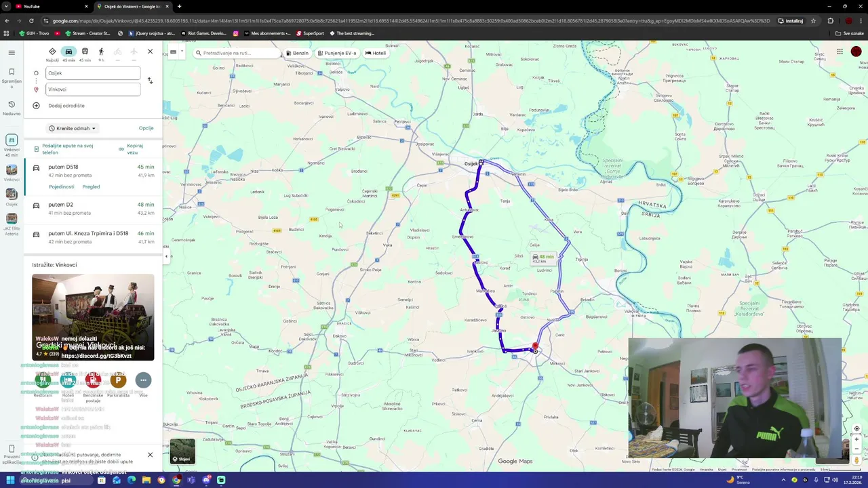The image size is (868, 488).
Task: Click the Pretraživanje na ruti search box
Action: click(x=237, y=53)
